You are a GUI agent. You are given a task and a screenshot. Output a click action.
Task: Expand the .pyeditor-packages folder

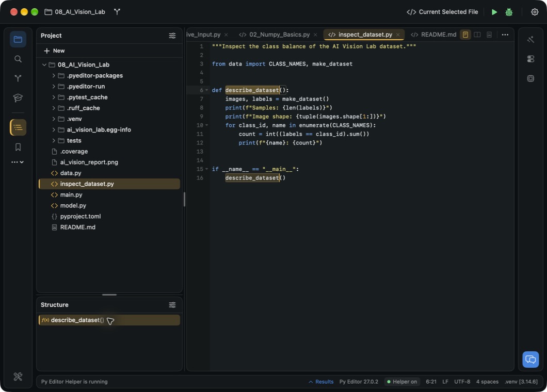click(x=53, y=76)
